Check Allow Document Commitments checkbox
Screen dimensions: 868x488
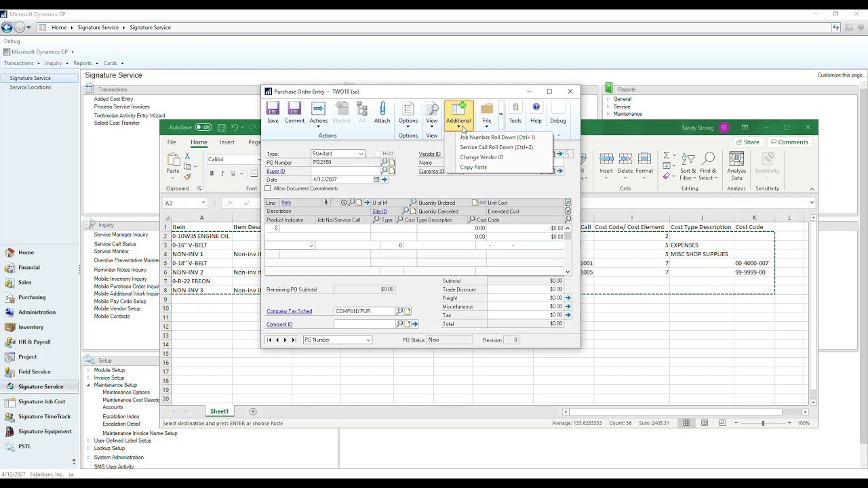click(268, 188)
